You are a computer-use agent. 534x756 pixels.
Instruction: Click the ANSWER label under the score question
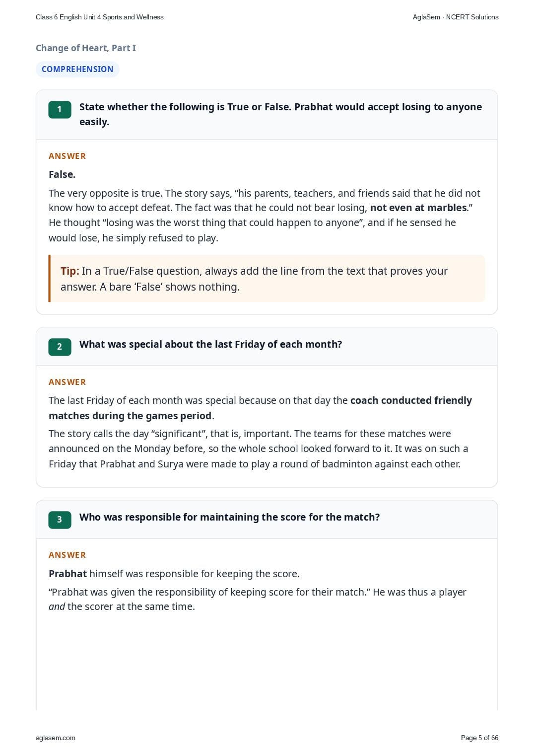(67, 555)
